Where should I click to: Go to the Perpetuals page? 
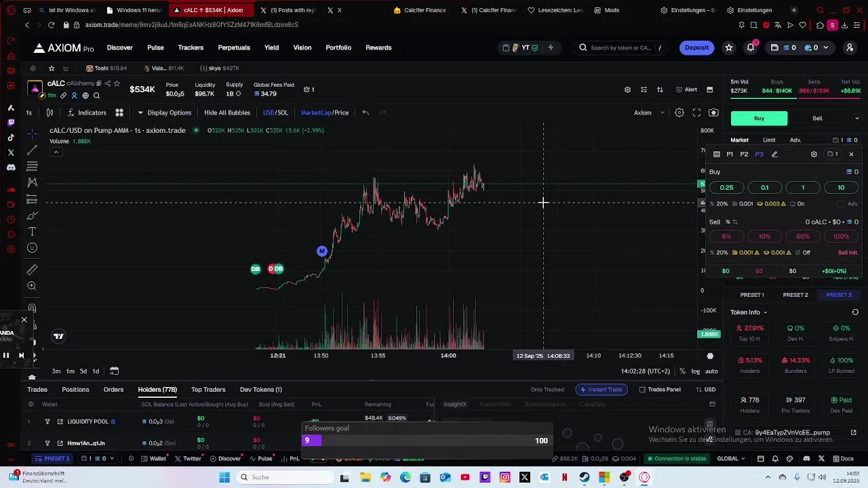[234, 47]
